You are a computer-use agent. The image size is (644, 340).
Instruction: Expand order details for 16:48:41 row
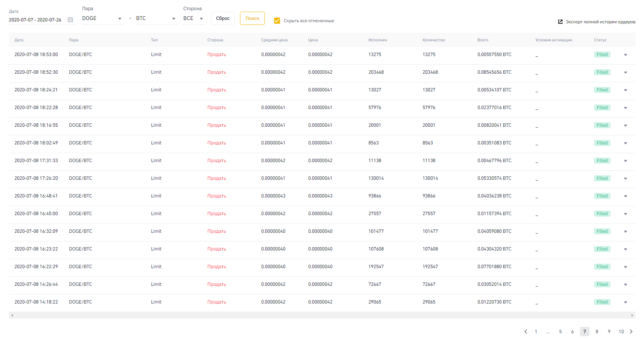pos(626,196)
